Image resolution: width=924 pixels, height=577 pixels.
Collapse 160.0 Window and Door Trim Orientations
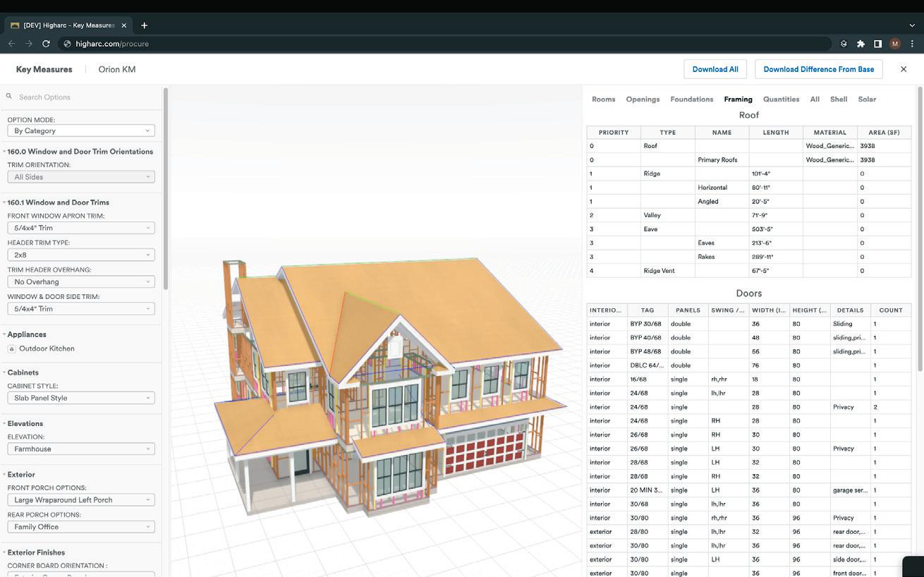tap(4, 152)
